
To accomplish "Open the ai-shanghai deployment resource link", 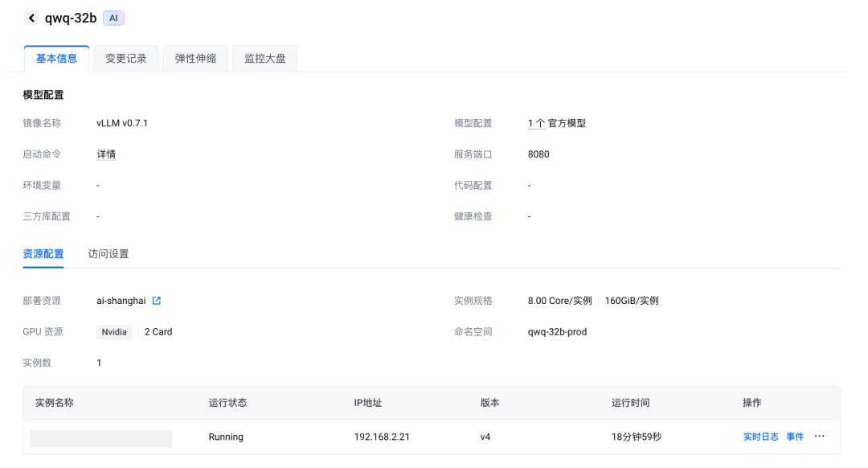I will click(121, 301).
